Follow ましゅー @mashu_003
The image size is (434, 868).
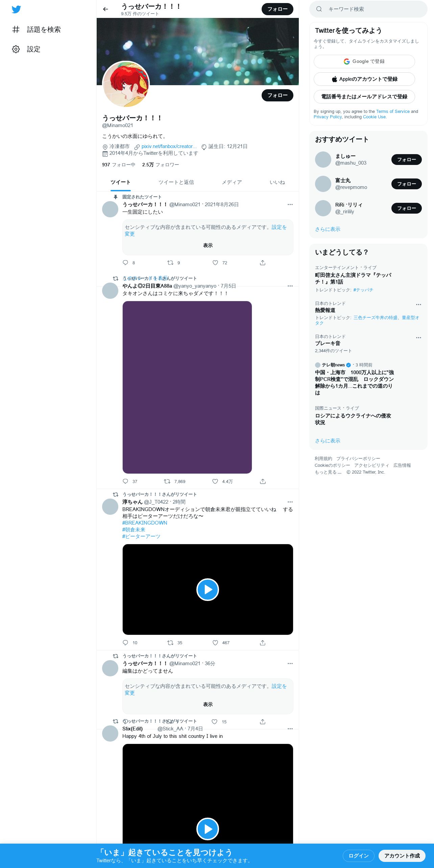pyautogui.click(x=406, y=160)
